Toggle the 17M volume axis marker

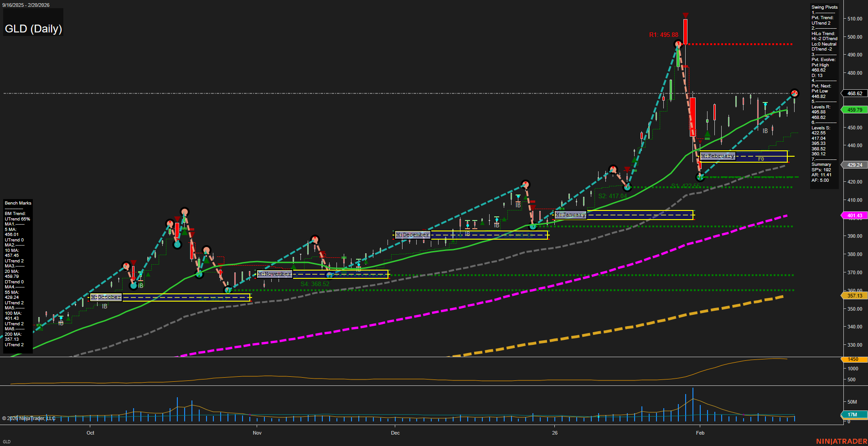tap(853, 415)
